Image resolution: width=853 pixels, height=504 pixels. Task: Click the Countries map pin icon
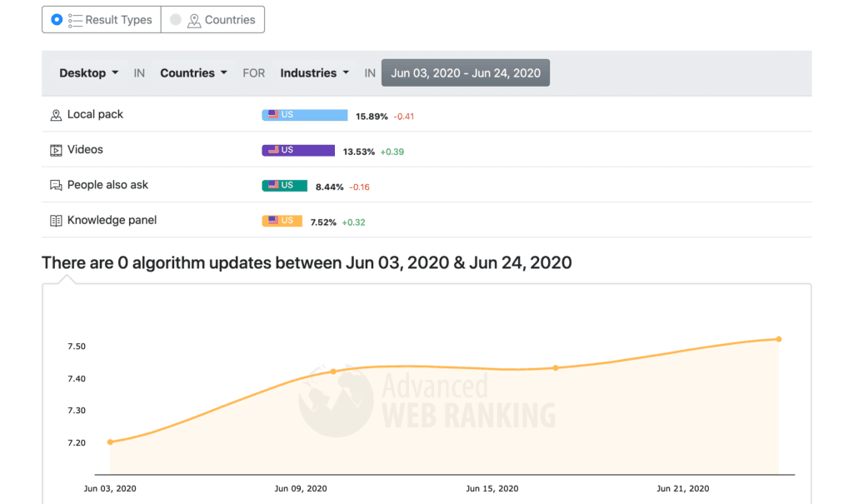point(194,21)
